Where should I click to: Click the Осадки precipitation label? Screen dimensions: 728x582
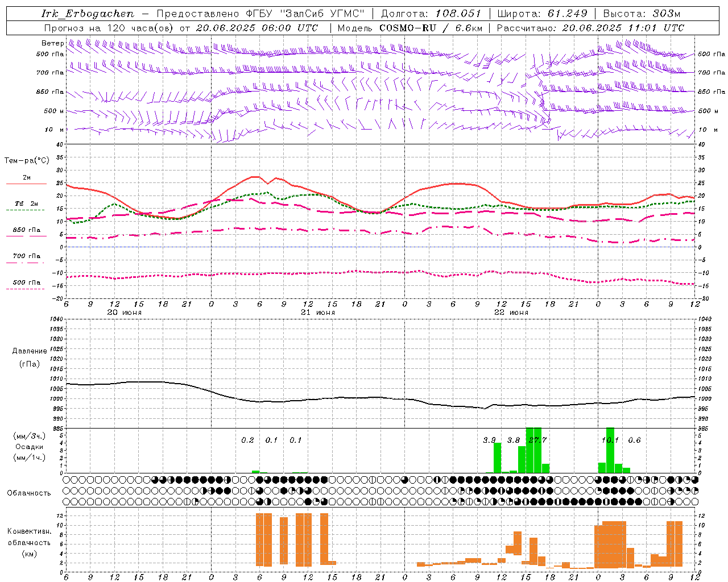point(29,447)
